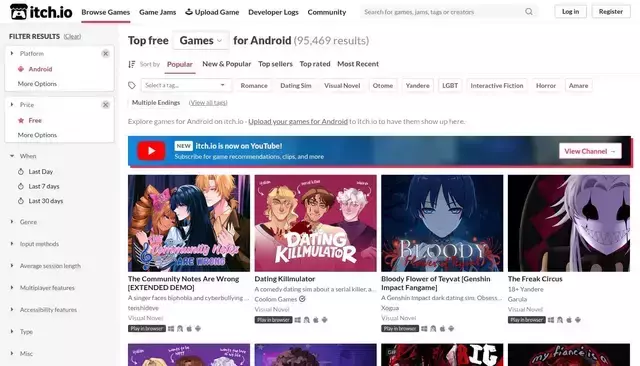Click the Android icon in Platform filter
Image resolution: width=640 pixels, height=366 pixels.
21,69
